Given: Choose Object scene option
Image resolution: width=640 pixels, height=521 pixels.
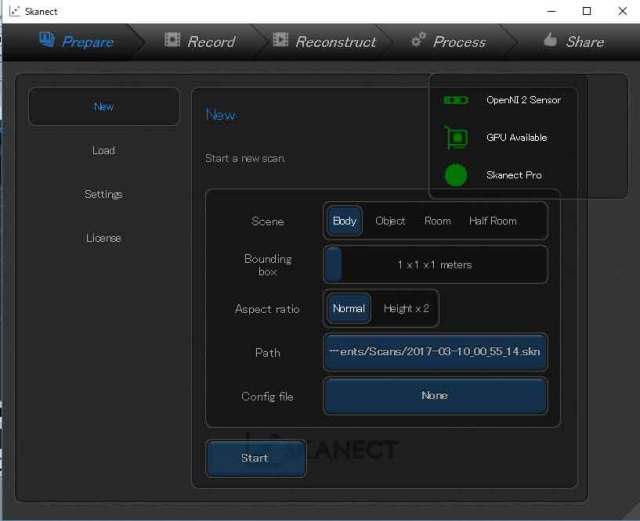Looking at the screenshot, I should [x=390, y=221].
